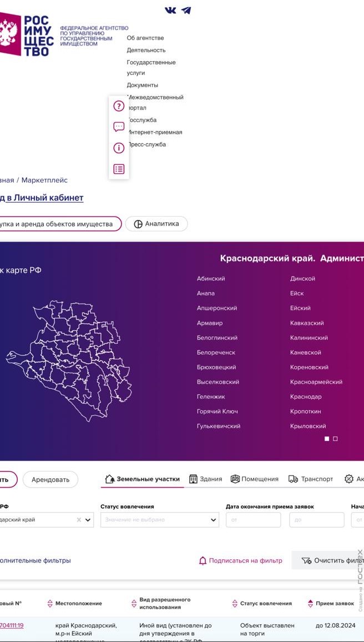Select Горячий Ключ district

point(217,412)
